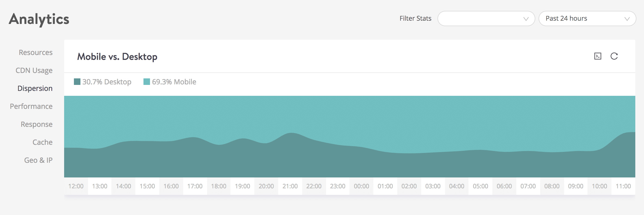644x215 pixels.
Task: Toggle the Desktop series in the legend
Action: 103,82
